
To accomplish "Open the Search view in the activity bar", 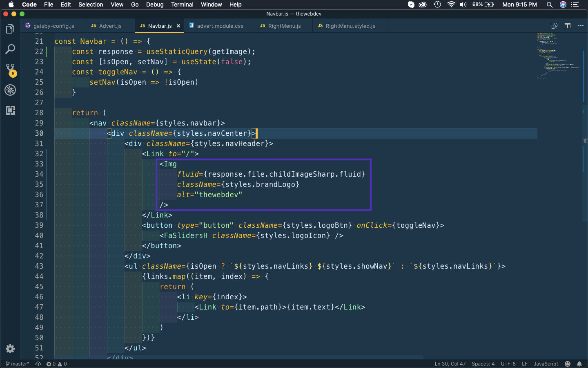I will (10, 49).
